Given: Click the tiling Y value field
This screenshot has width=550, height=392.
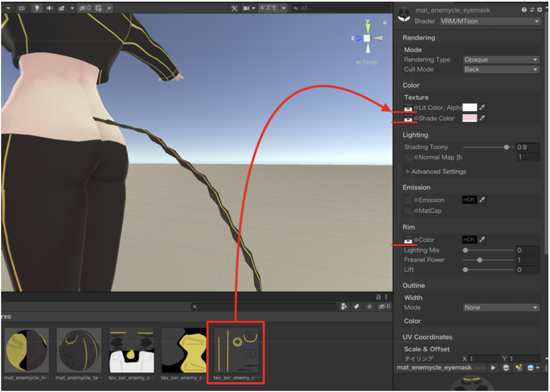Looking at the screenshot, I should click(x=524, y=359).
